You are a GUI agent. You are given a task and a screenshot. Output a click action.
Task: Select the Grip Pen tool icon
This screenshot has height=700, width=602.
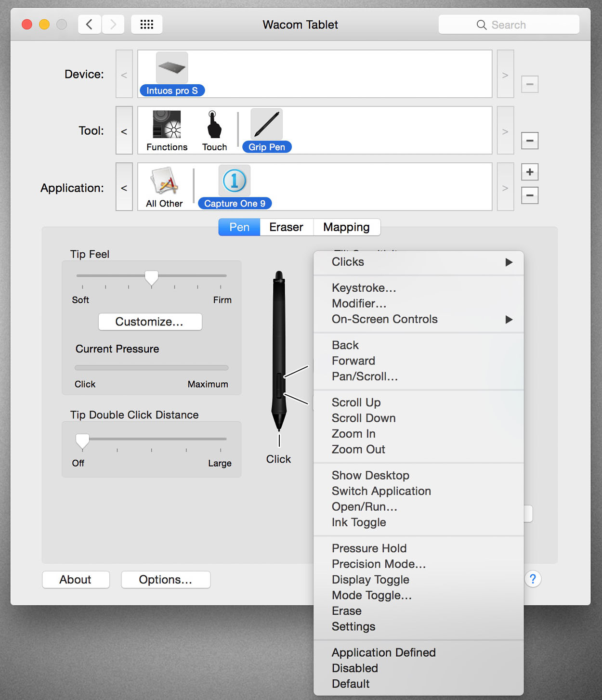[267, 124]
